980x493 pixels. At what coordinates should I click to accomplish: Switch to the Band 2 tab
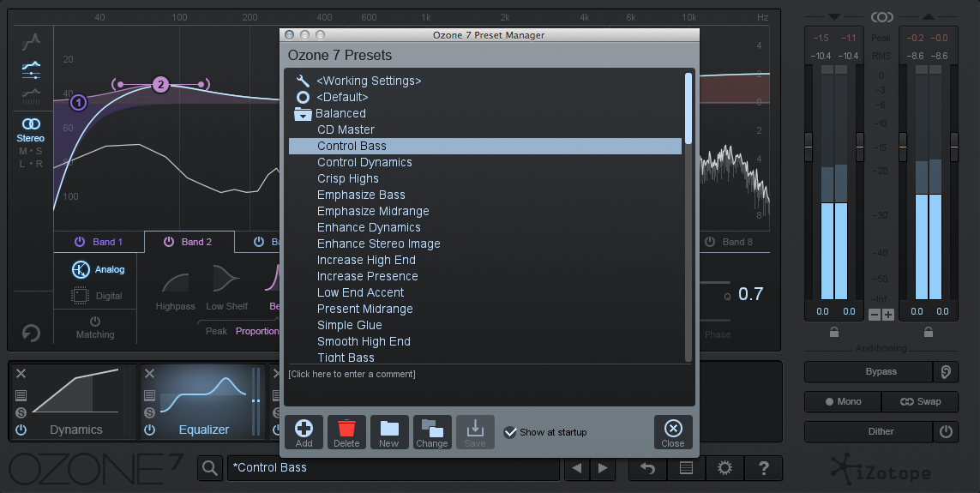pyautogui.click(x=189, y=242)
